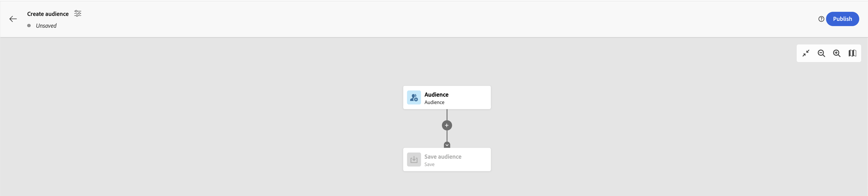Zoom in on the canvas
This screenshot has width=868, height=196.
coord(837,53)
